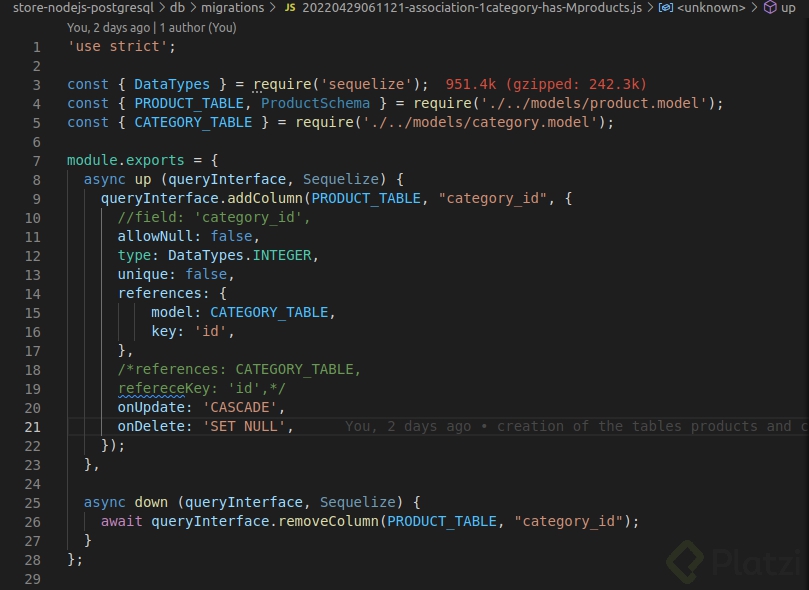Click the '1 author (You)' CodeLens link
The image size is (809, 590).
(x=198, y=28)
